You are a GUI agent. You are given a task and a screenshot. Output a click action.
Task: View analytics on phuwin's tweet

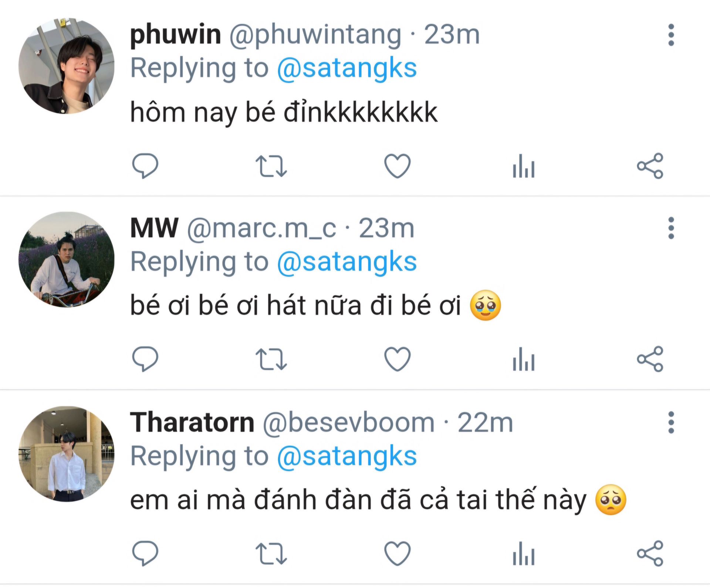point(524,166)
